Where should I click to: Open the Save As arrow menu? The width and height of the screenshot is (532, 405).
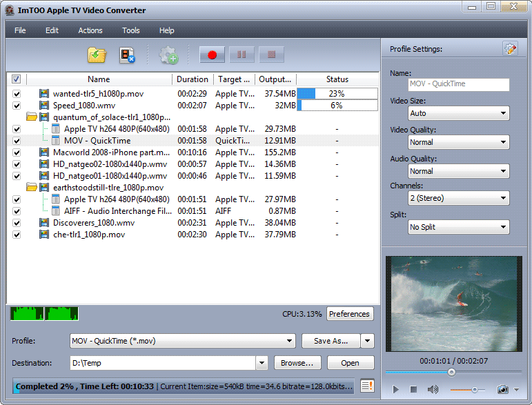coord(368,341)
